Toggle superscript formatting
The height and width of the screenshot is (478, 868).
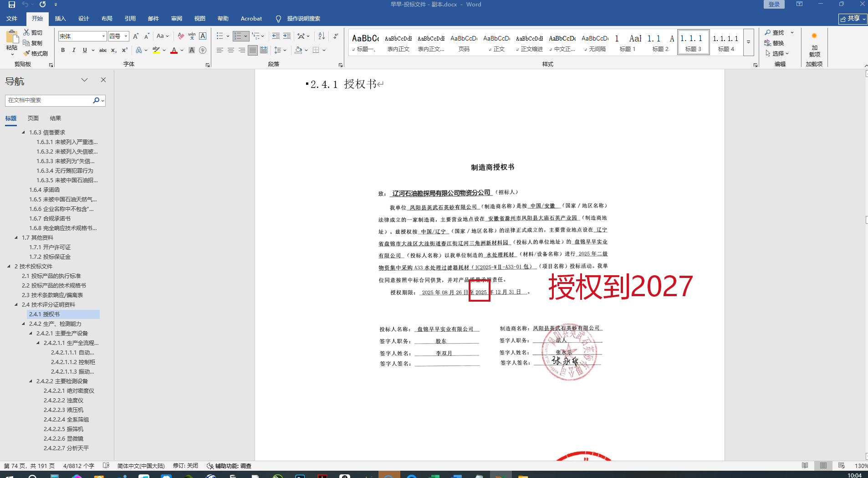click(125, 50)
